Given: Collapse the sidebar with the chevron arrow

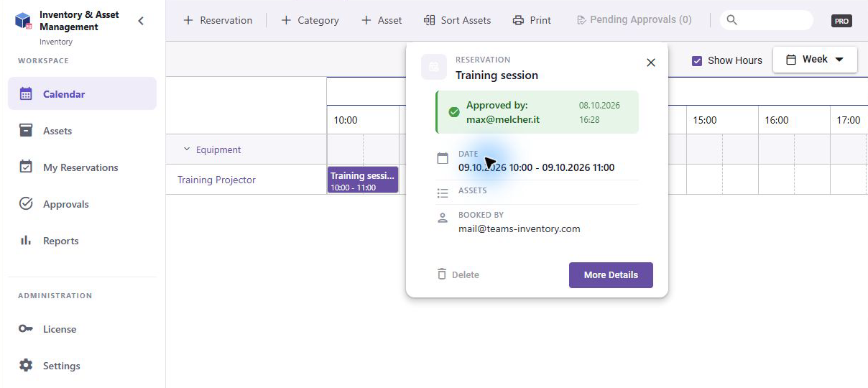Looking at the screenshot, I should (x=141, y=21).
